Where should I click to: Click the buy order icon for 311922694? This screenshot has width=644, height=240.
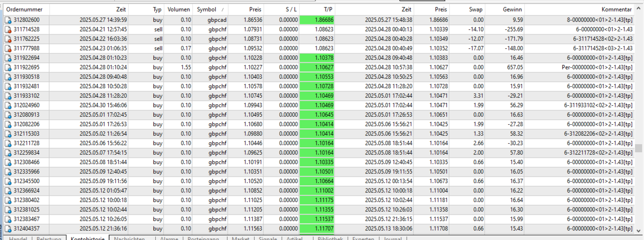(x=8, y=58)
